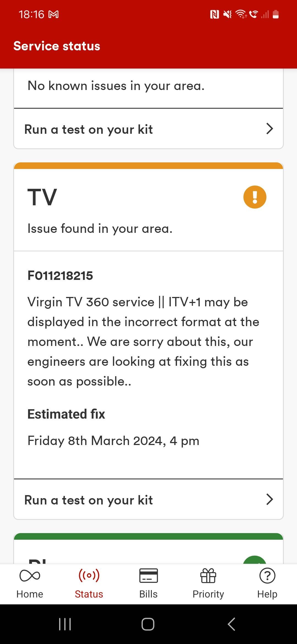The image size is (297, 644).
Task: Open Android recent apps button
Action: [65, 624]
